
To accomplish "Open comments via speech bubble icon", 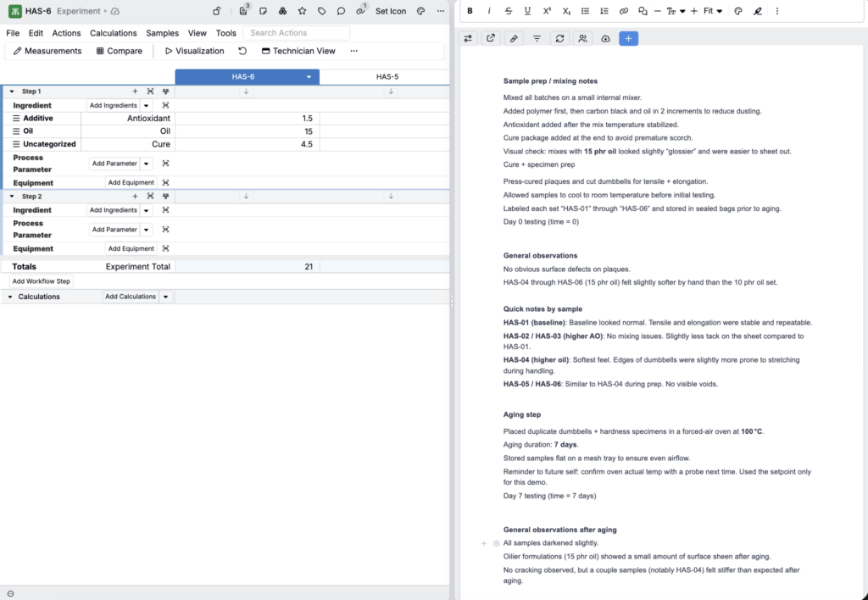I will (341, 11).
